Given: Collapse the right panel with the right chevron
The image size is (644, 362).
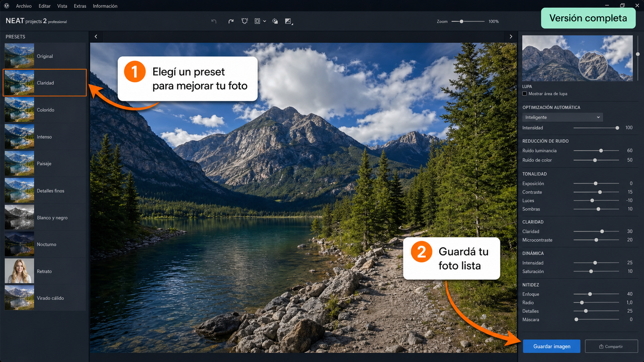Looking at the screenshot, I should (x=511, y=37).
